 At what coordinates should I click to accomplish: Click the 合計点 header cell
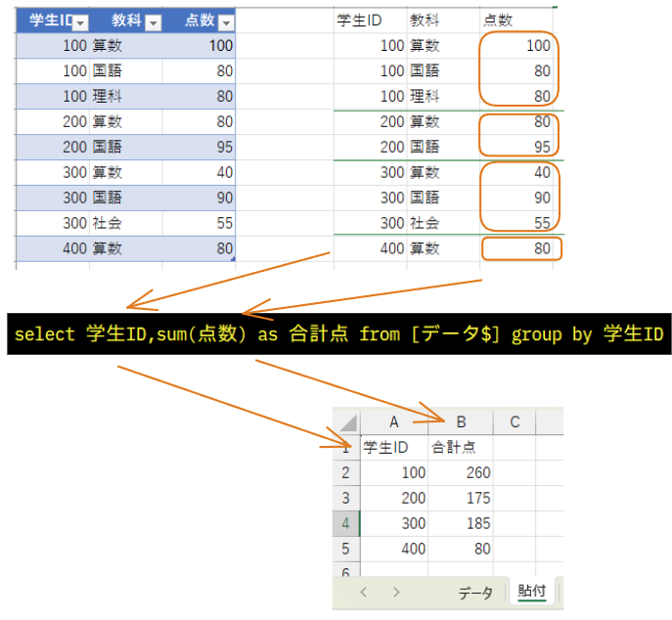click(461, 448)
